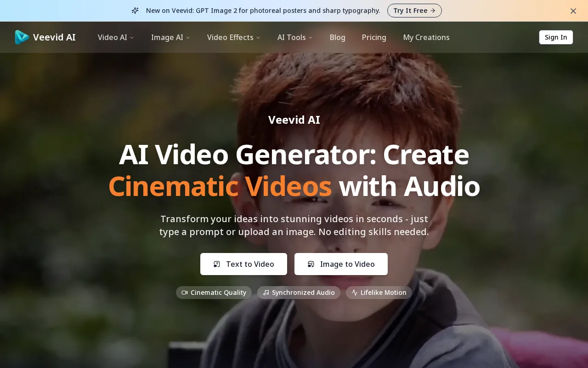Start the Image to Video generator
Screen dimensions: 588x368
tap(341, 264)
